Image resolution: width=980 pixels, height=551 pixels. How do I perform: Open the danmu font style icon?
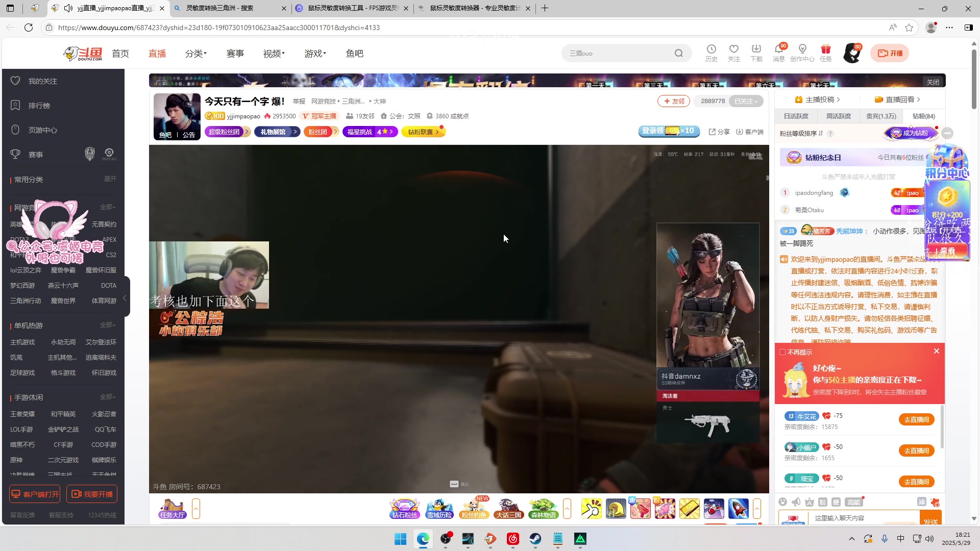click(x=809, y=502)
